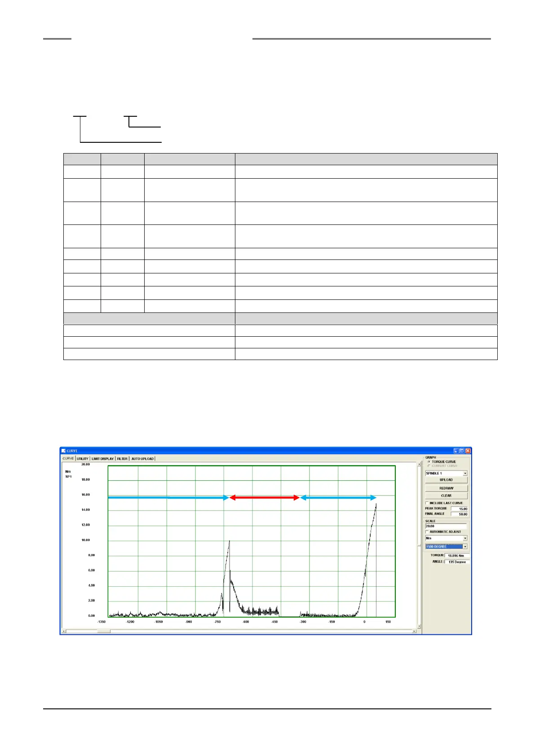
Task: Maximize the CURVE window
Action: 462,451
